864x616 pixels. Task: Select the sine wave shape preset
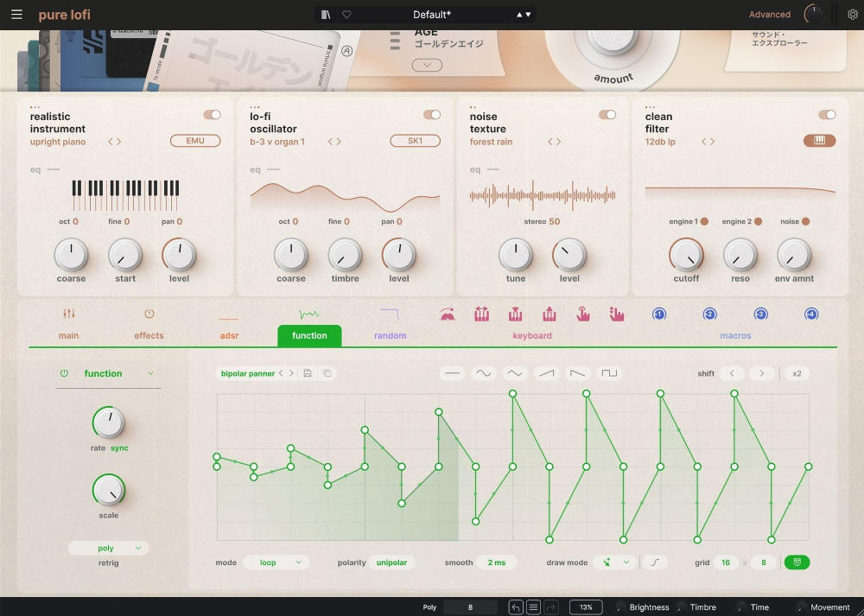tap(483, 373)
